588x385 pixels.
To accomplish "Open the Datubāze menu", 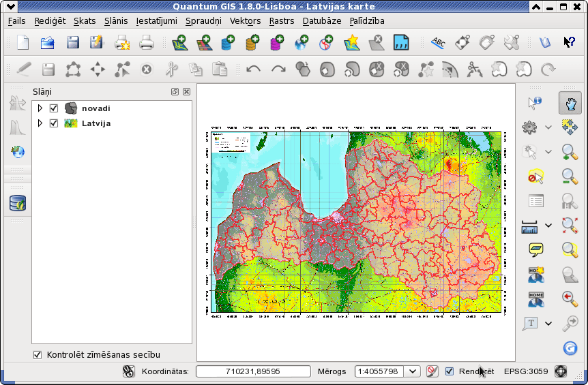I will click(322, 21).
